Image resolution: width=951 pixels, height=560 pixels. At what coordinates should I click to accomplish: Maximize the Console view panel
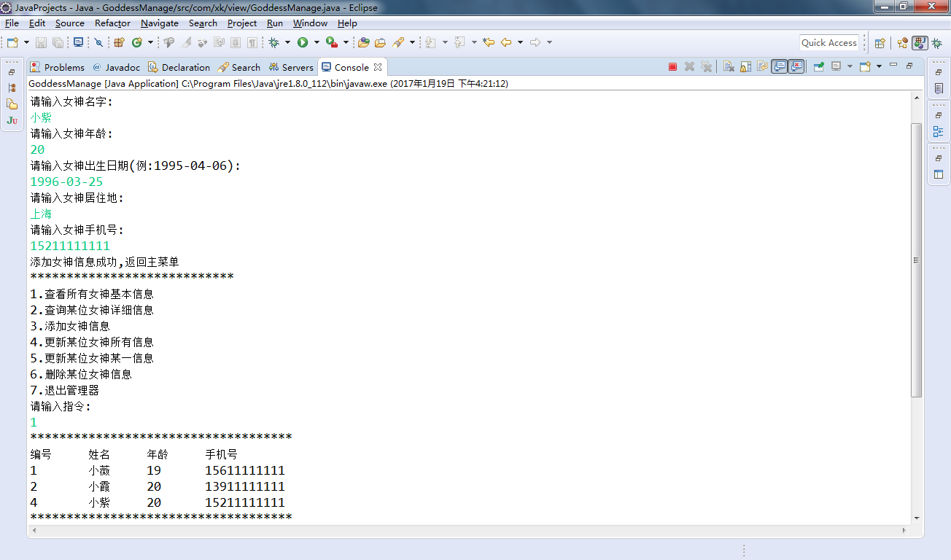pyautogui.click(x=909, y=66)
